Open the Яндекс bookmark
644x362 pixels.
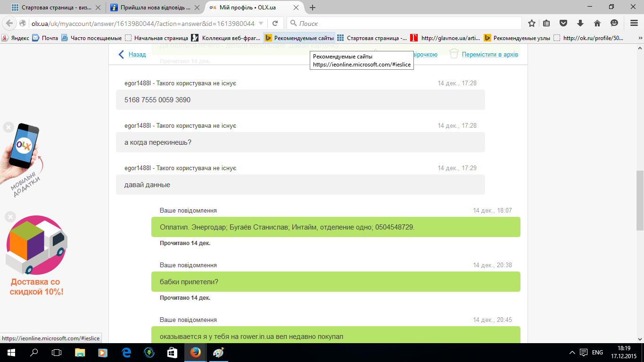point(16,38)
